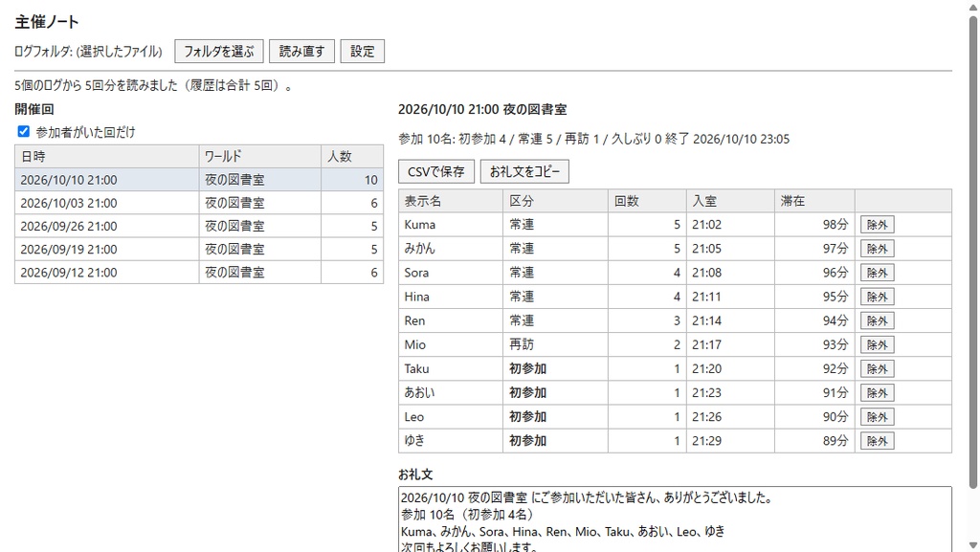Exclude Mio with the 除外 button
980x552 pixels.
pyautogui.click(x=877, y=344)
